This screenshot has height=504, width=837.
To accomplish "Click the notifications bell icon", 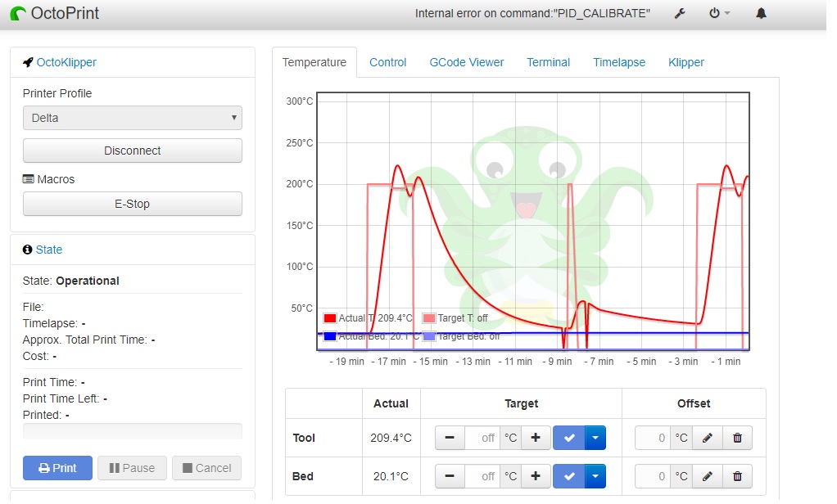I will coord(760,13).
